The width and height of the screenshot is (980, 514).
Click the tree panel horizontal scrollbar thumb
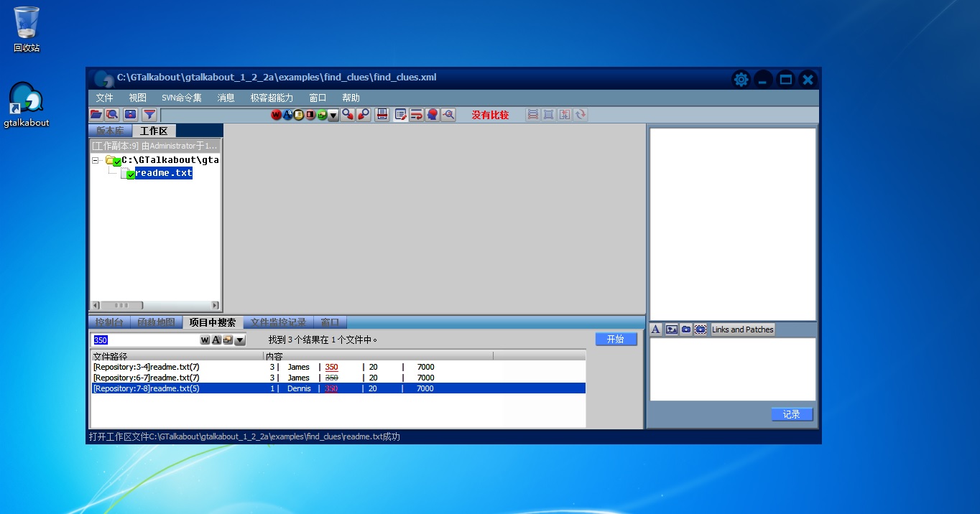(x=122, y=305)
